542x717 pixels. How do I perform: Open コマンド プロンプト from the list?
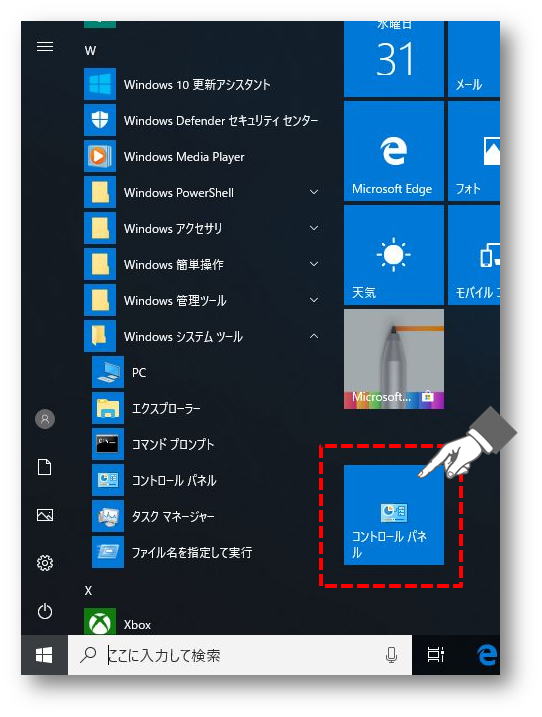[x=208, y=444]
